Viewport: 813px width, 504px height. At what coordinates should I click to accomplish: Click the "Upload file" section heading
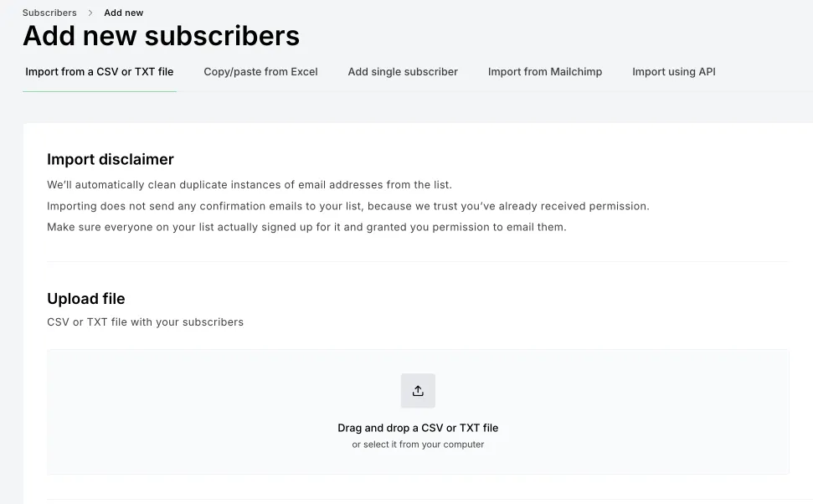[86, 299]
